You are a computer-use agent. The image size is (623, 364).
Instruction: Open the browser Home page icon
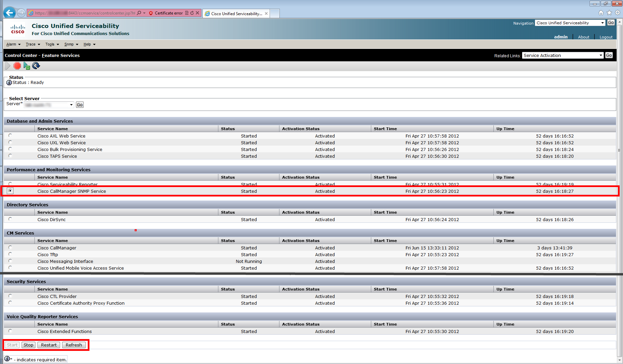tap(601, 13)
